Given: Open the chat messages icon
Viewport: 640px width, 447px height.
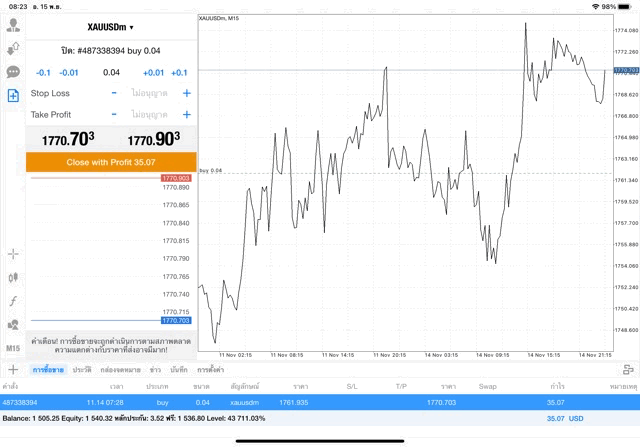Looking at the screenshot, I should click(13, 72).
